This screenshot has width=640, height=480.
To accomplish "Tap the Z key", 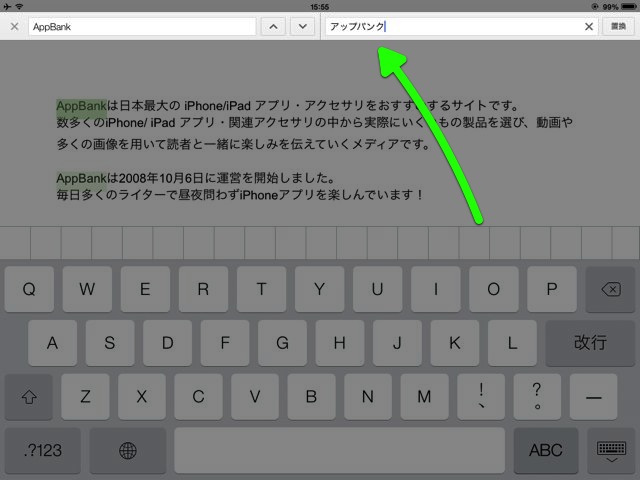I will (x=85, y=397).
